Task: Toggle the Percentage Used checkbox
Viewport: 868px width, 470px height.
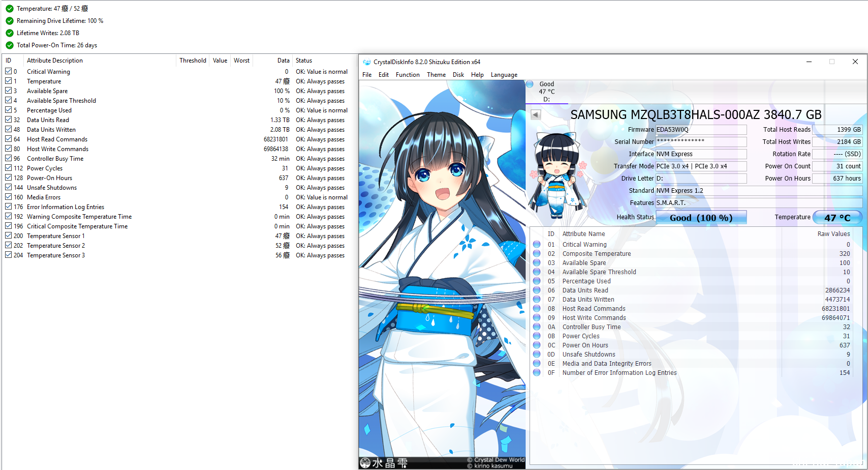Action: point(9,110)
